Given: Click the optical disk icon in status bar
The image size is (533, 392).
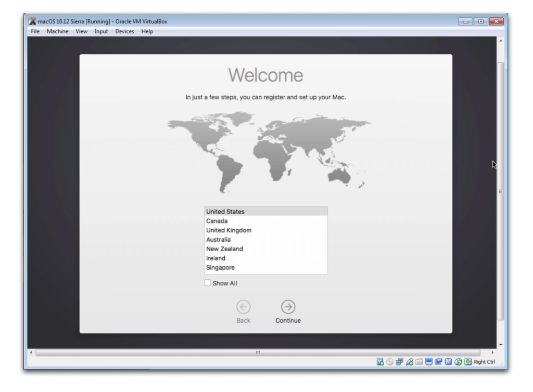Looking at the screenshot, I should [390, 362].
